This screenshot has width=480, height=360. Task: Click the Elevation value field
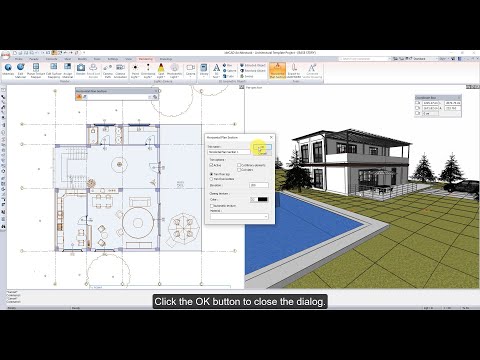[x=259, y=185]
